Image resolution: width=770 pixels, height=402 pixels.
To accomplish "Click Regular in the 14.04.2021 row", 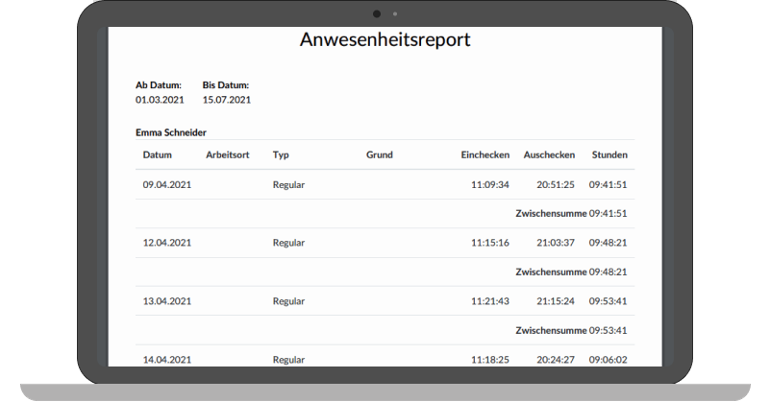I will pyautogui.click(x=289, y=360).
